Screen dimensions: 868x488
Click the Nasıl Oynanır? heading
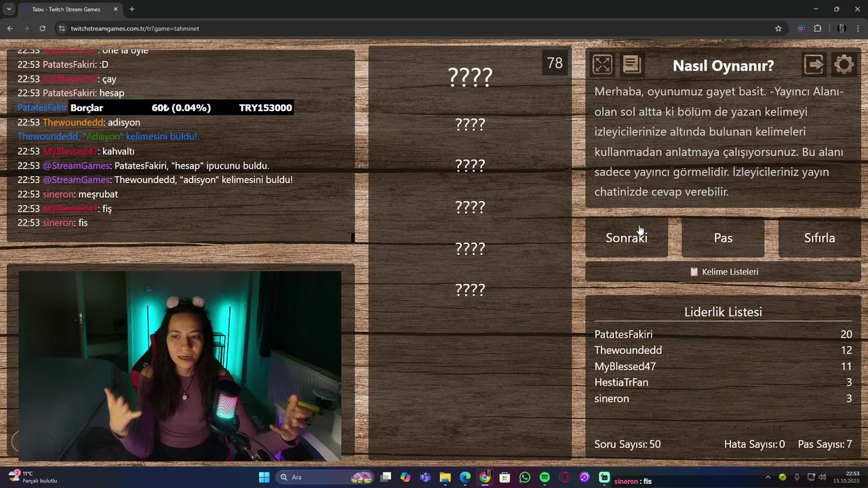click(723, 66)
